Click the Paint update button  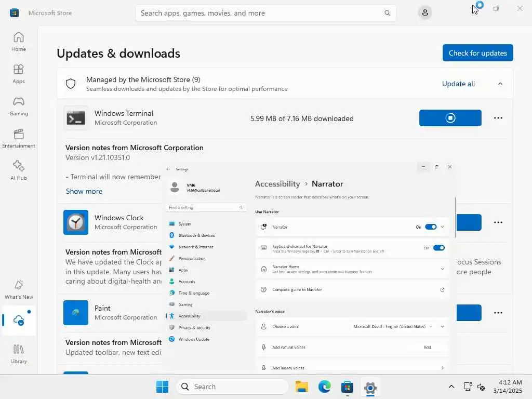(469, 313)
